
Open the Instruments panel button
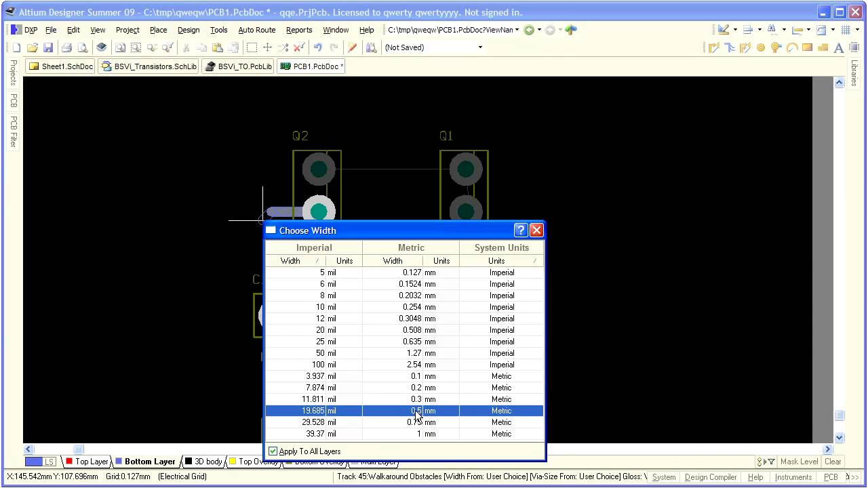[x=793, y=477]
